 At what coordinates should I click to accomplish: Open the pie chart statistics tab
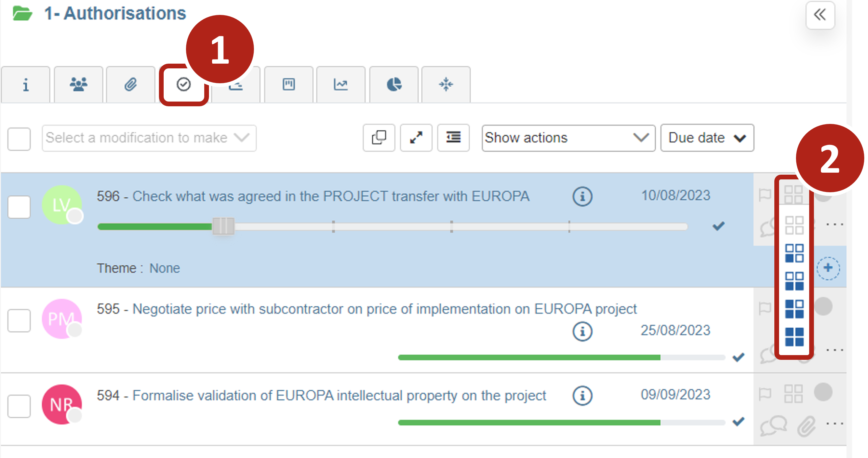click(394, 85)
